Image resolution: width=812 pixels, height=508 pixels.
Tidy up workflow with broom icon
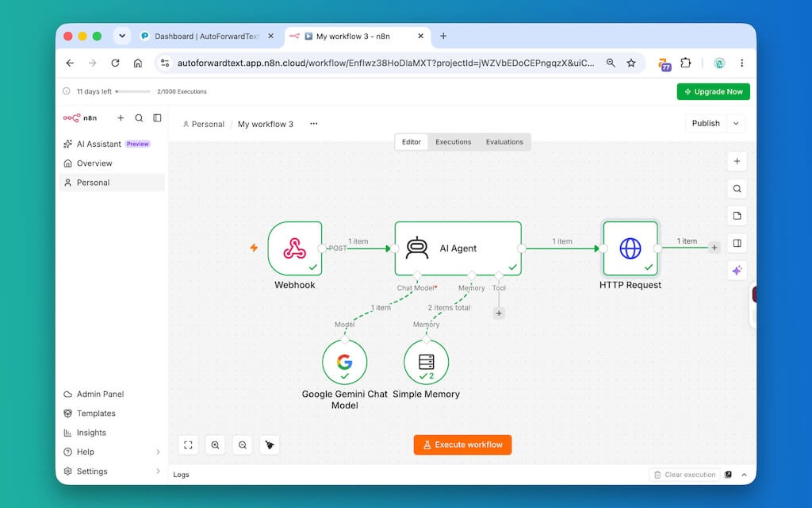(x=270, y=444)
